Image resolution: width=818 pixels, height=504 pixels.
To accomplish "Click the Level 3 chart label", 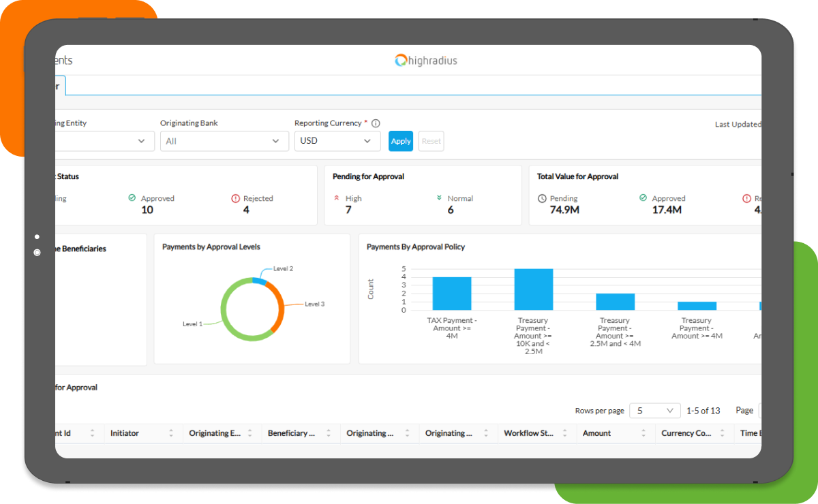I will point(315,304).
